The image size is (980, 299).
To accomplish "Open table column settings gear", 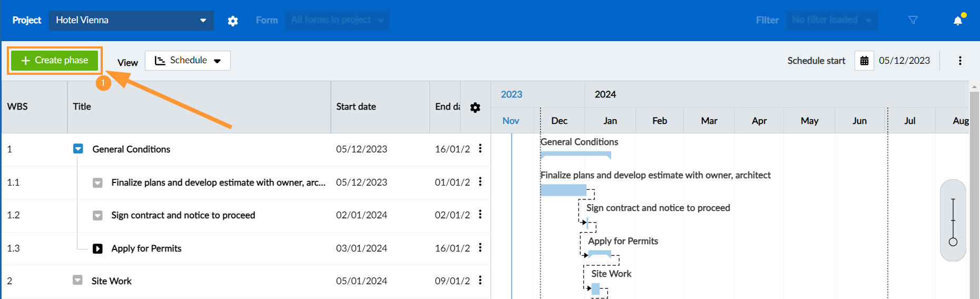I will point(475,108).
